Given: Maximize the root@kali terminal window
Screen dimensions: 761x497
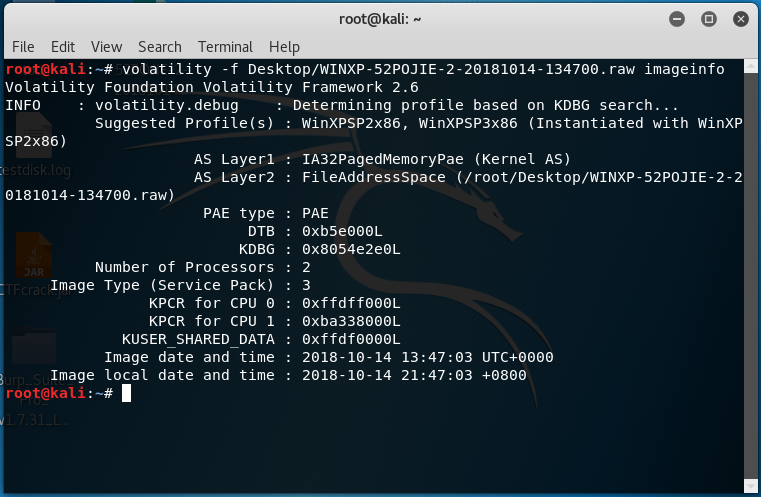Looking at the screenshot, I should (709, 19).
